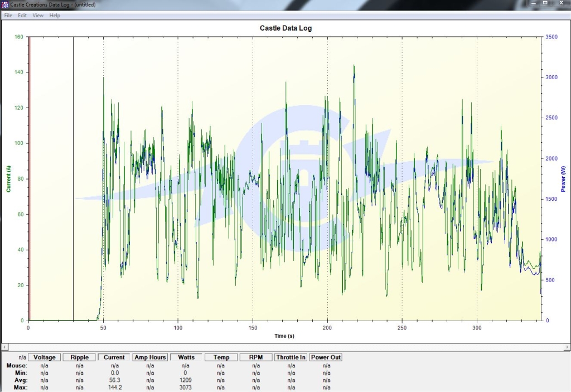Screen dimensions: 571x392
Task: Toggle the Ripple data series button
Action: 79,357
